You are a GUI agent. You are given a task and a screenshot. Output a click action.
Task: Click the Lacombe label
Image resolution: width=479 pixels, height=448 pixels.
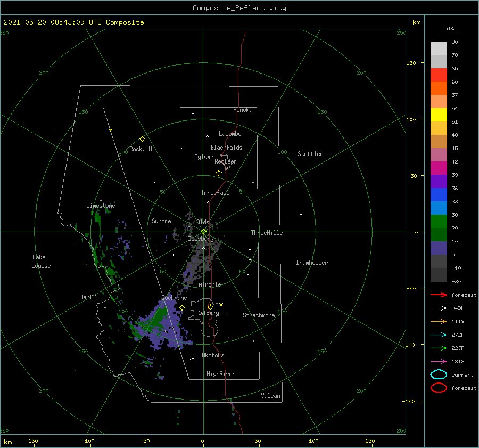tap(230, 134)
